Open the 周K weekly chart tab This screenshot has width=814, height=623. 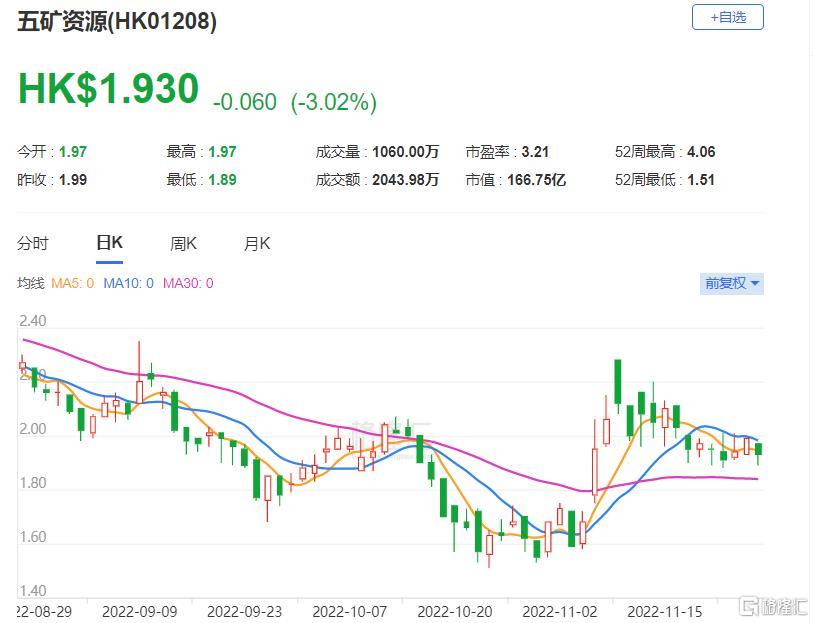coord(183,243)
